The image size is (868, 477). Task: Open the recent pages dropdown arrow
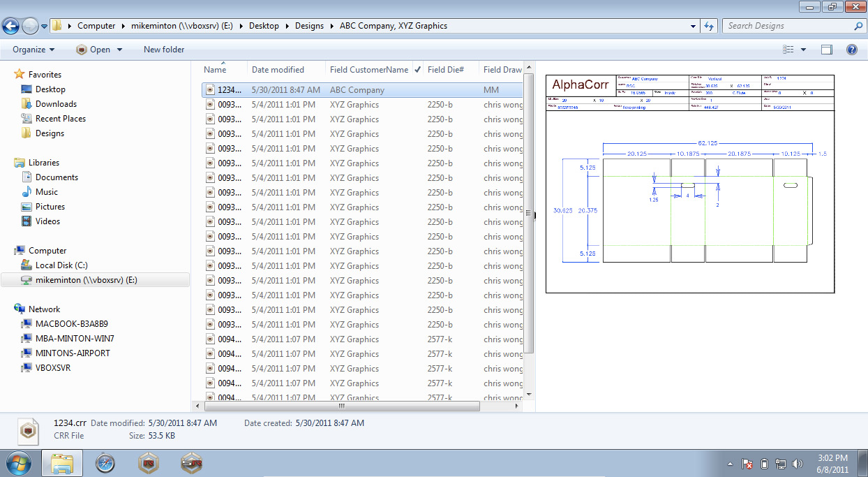[x=44, y=27]
